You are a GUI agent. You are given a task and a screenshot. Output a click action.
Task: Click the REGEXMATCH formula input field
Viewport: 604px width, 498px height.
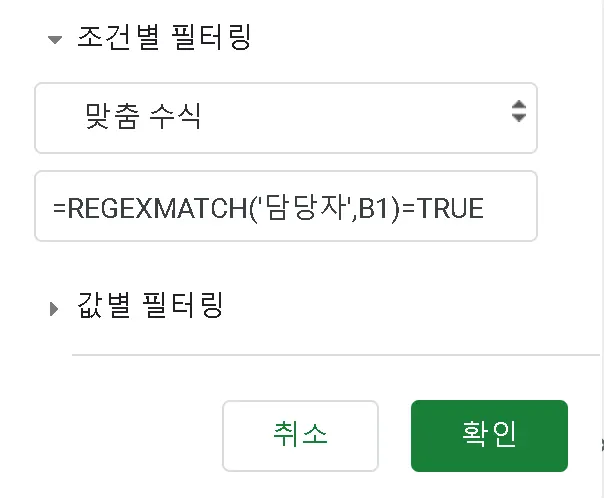pos(285,207)
